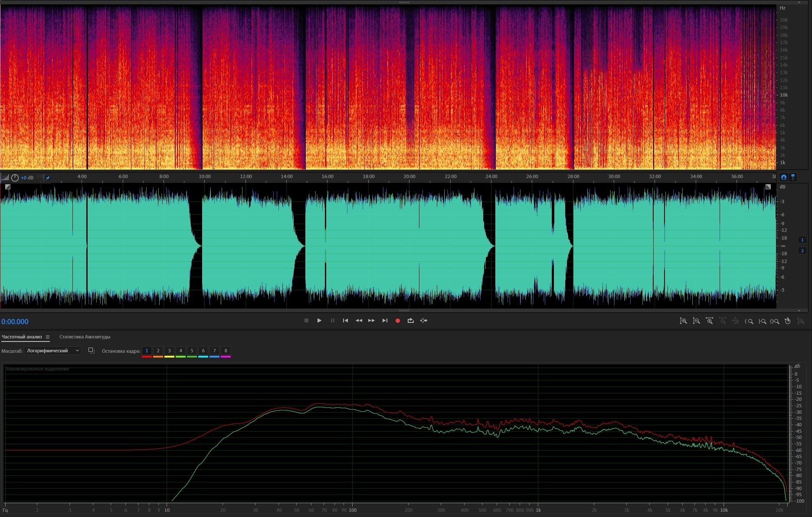
Task: Click the copy-to-clipboard icon beside scale dropdown
Action: (x=91, y=351)
